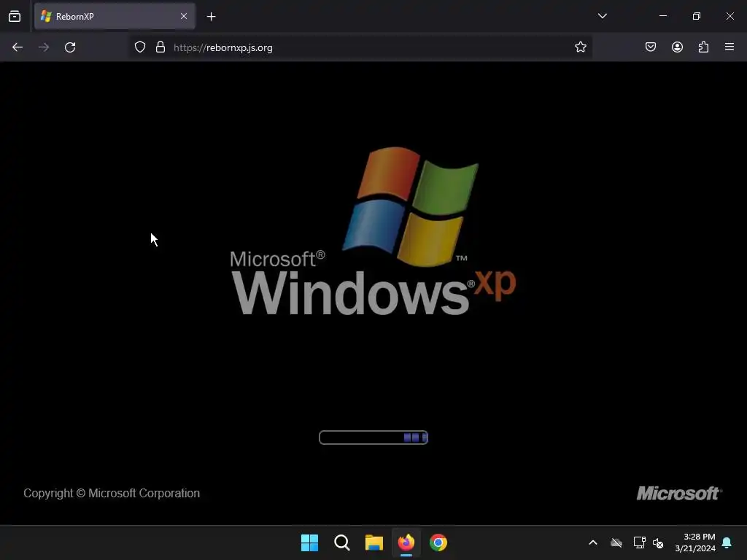Open the tracking protection shield panel
Image resolution: width=747 pixels, height=560 pixels.
(x=139, y=47)
